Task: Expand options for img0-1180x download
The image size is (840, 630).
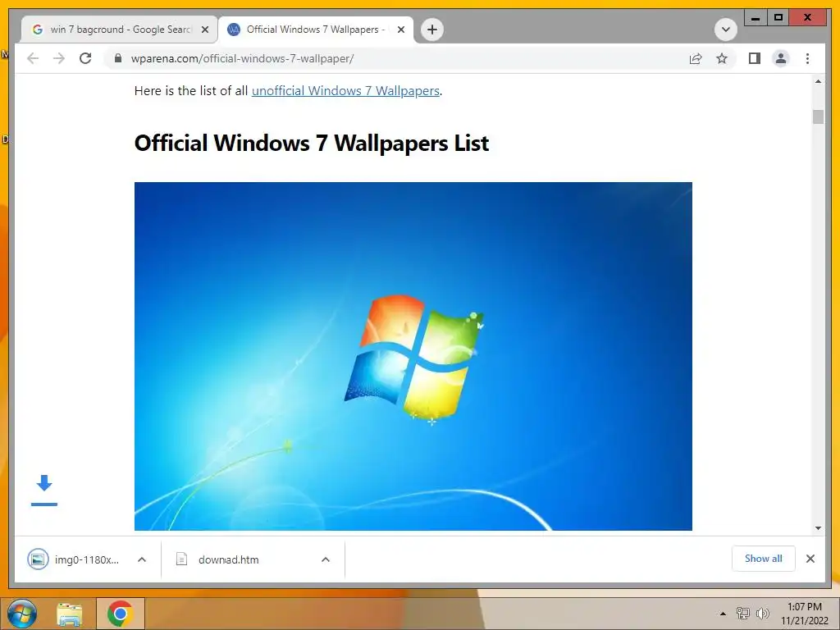Action: [x=142, y=559]
